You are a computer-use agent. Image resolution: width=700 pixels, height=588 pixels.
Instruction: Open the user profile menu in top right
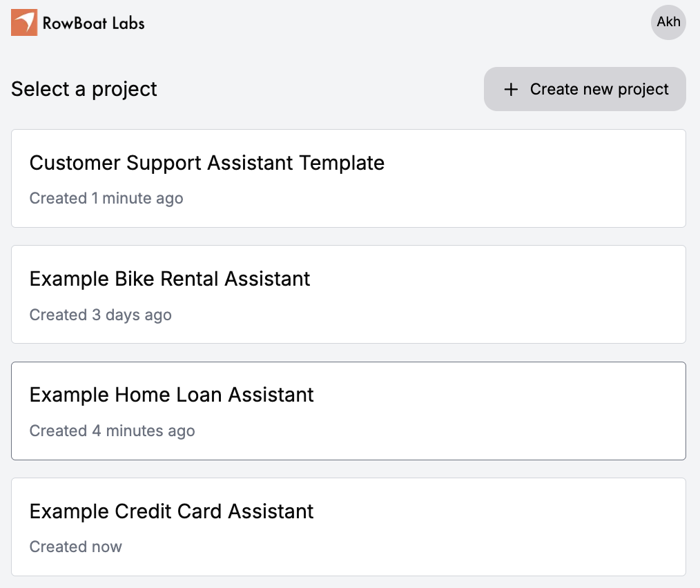click(668, 22)
